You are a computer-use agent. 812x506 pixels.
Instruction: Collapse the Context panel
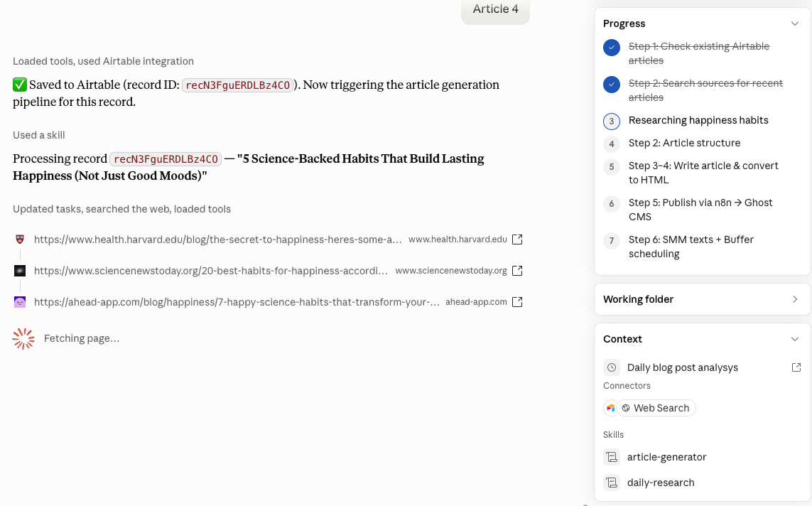click(794, 339)
